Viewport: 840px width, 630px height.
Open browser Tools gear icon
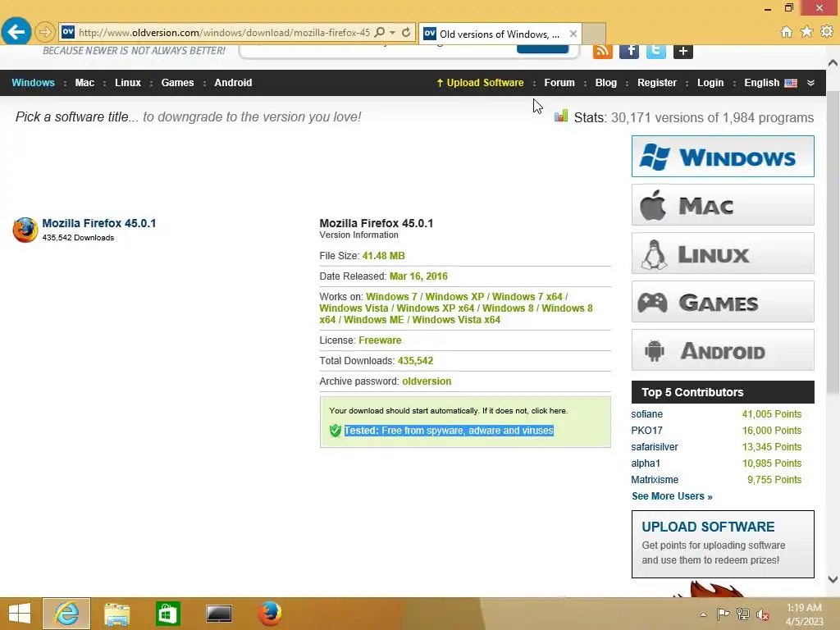pos(827,32)
